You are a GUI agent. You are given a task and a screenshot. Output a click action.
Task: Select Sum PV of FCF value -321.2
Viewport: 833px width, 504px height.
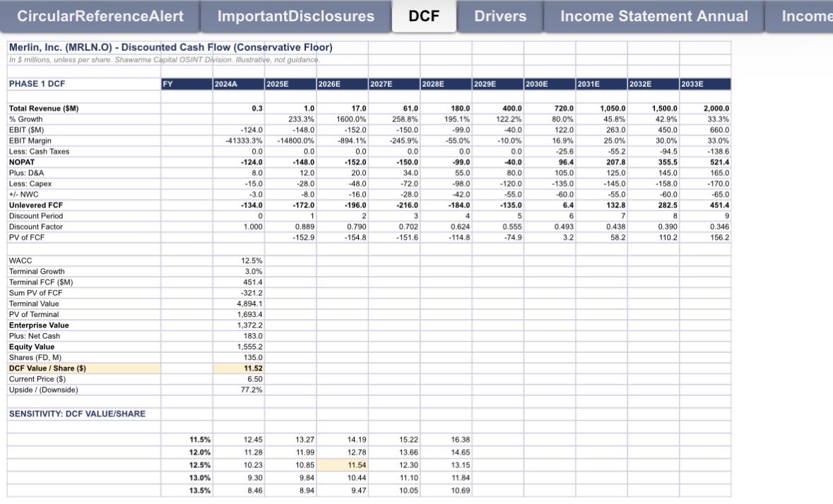(239, 293)
